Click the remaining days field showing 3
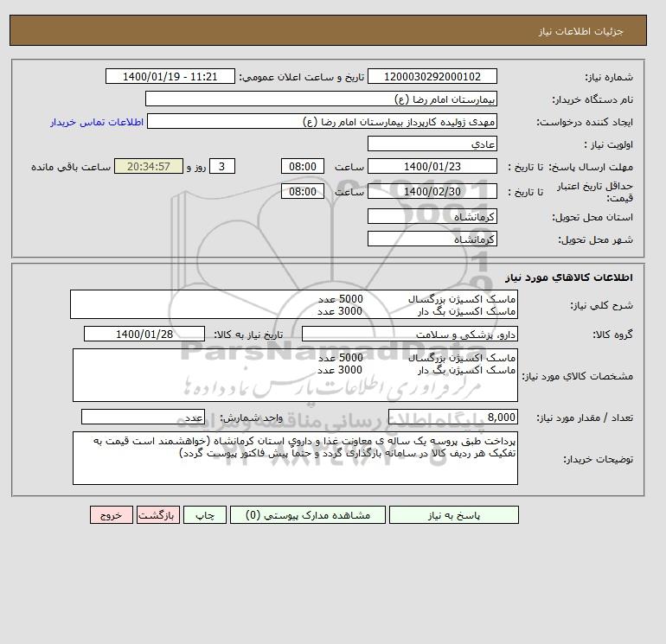The height and width of the screenshot is (644, 666). point(222,167)
